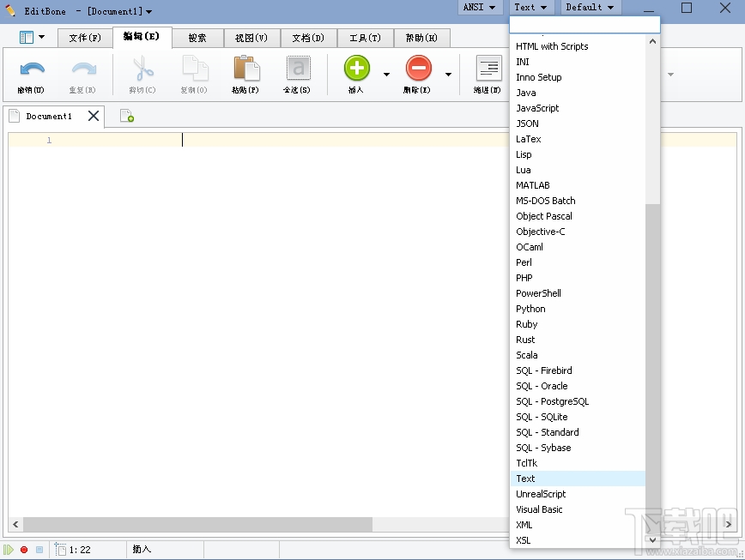Click the new document icon beside Document1 tab
The width and height of the screenshot is (745, 560).
pos(126,115)
